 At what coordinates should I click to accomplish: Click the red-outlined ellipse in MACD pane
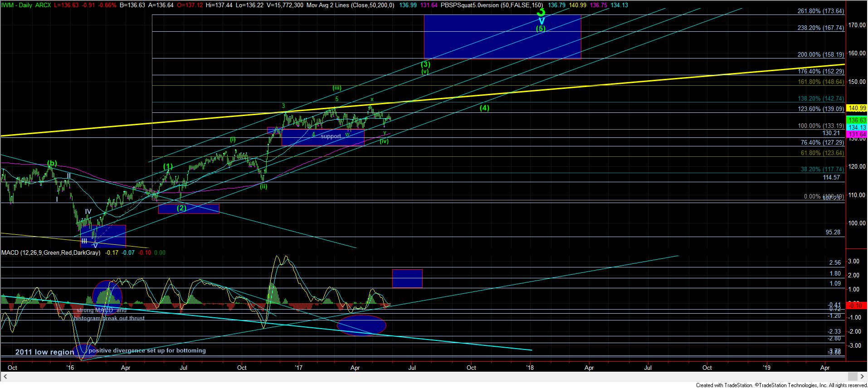coord(361,325)
